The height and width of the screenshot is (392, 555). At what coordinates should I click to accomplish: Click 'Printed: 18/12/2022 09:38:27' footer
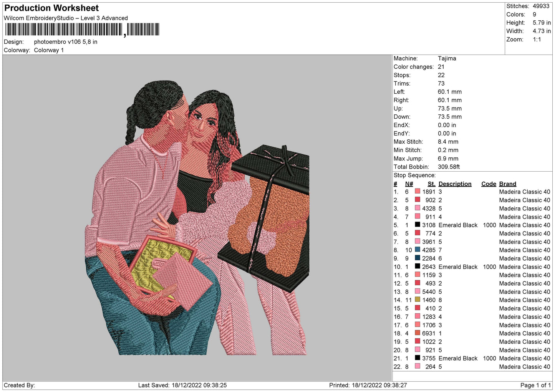click(x=368, y=385)
